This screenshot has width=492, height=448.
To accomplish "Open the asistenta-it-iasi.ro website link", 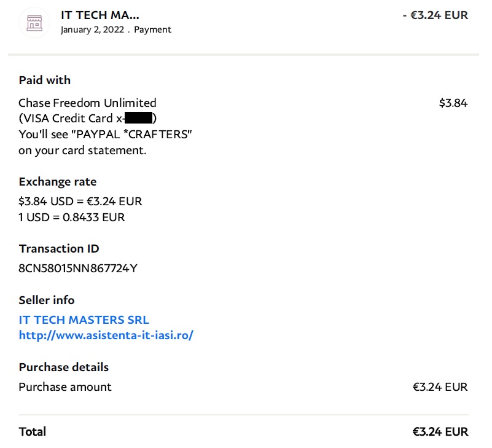I will [106, 336].
